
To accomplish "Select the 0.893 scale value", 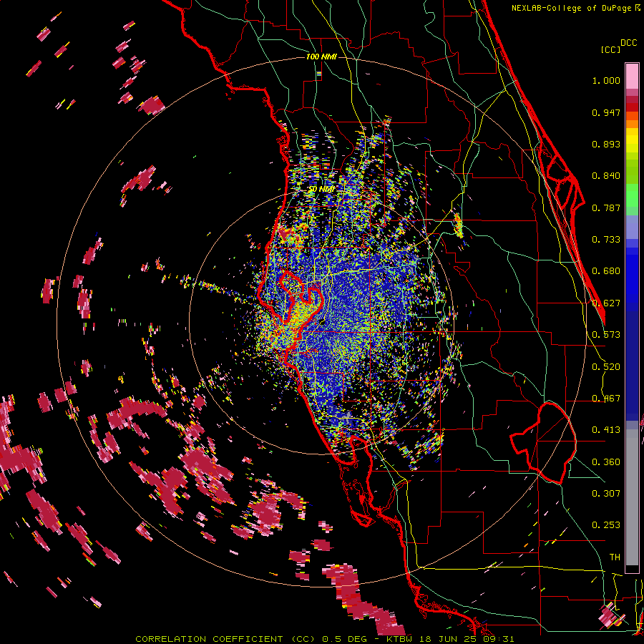I will tap(606, 144).
